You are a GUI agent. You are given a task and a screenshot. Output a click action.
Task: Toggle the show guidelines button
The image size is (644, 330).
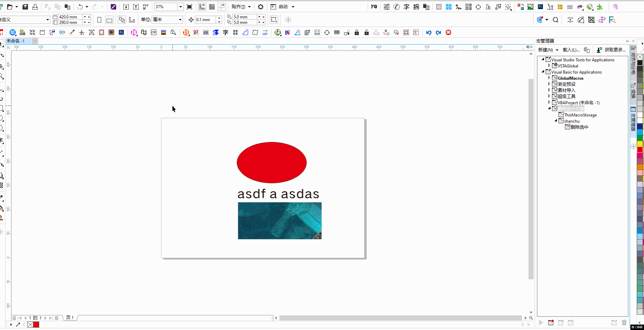(222, 7)
